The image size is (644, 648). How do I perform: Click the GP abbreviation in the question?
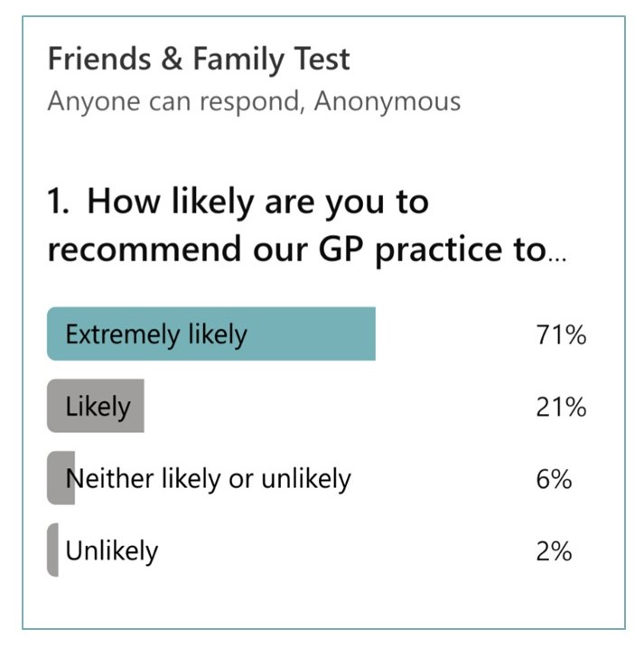click(341, 249)
